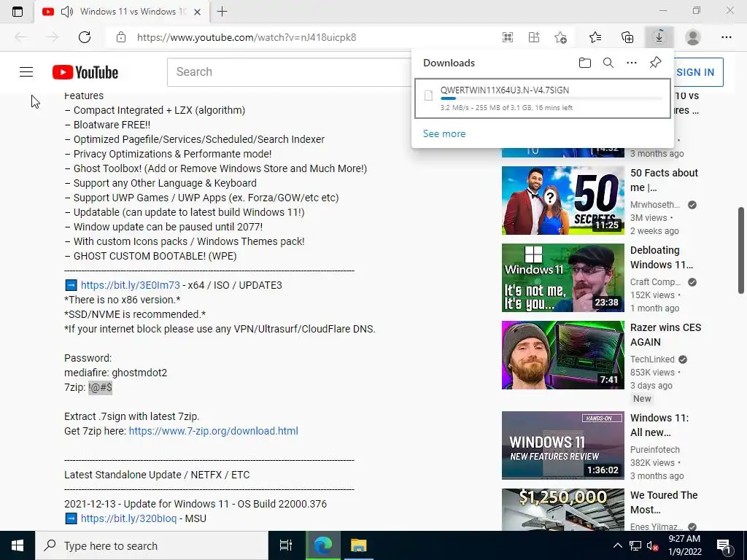Open the notification center icon
Viewport: 747px width, 560px height.
click(724, 546)
